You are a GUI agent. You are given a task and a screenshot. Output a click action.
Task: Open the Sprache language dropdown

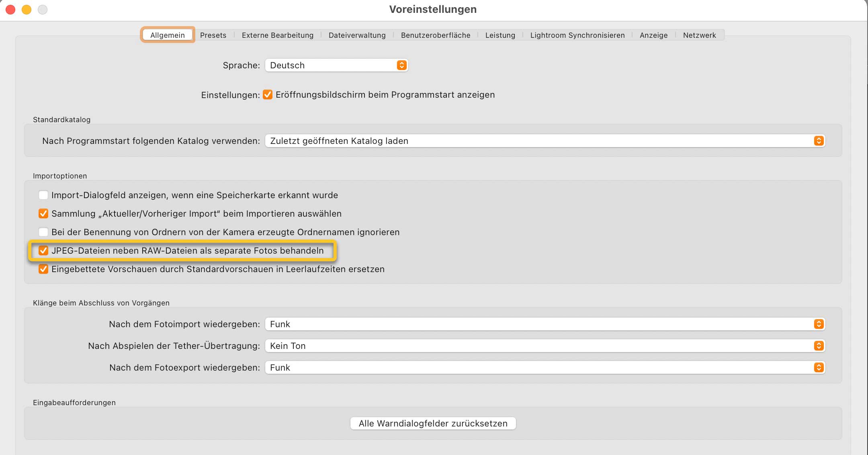coord(336,65)
